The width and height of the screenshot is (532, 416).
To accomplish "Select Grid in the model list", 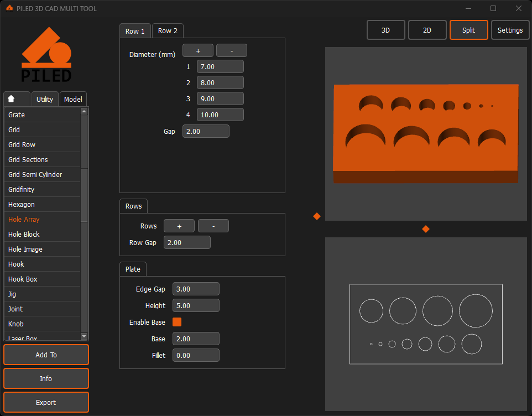I will [42, 129].
